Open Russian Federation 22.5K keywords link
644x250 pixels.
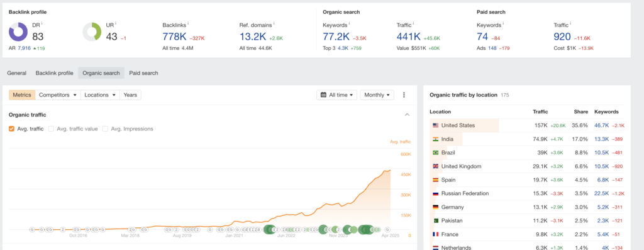pyautogui.click(x=602, y=193)
